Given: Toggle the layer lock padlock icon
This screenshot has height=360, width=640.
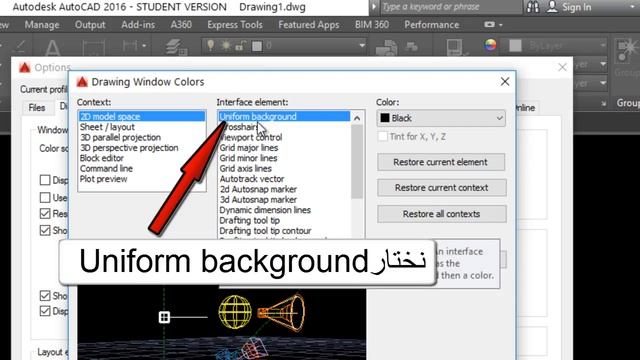Looking at the screenshot, I should pos(241,46).
